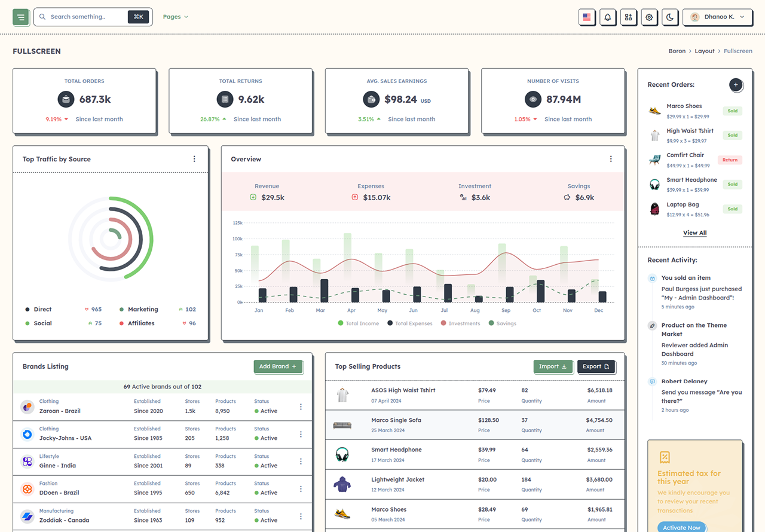
Task: Open the settings gear icon
Action: (649, 17)
